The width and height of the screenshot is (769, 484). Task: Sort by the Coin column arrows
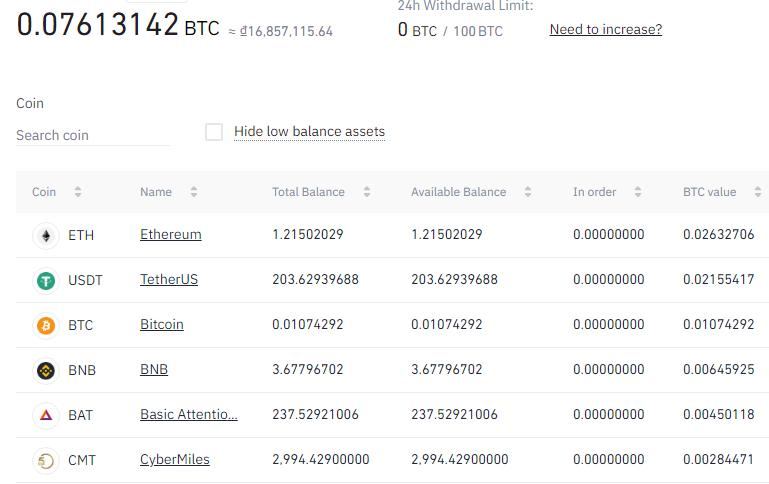(77, 192)
